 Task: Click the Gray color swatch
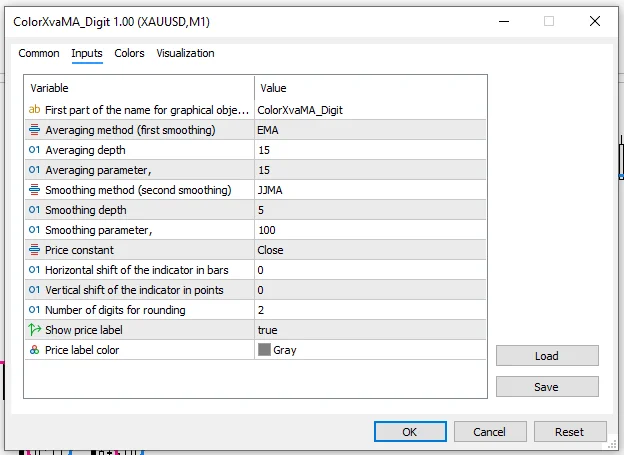[264, 350]
